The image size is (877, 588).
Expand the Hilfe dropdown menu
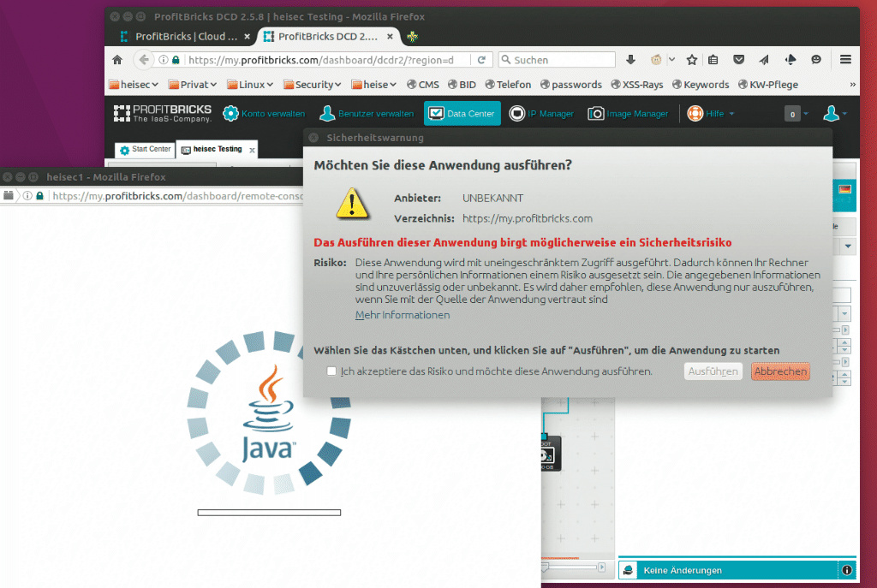click(x=711, y=113)
